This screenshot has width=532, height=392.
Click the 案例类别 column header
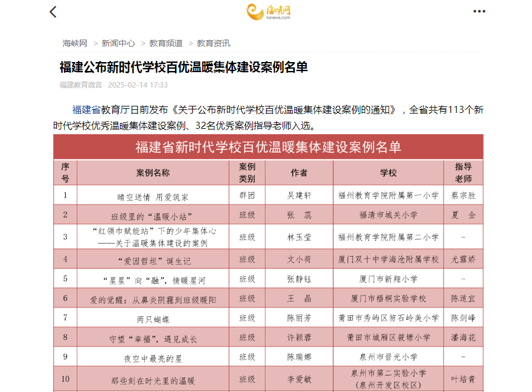[x=247, y=173]
